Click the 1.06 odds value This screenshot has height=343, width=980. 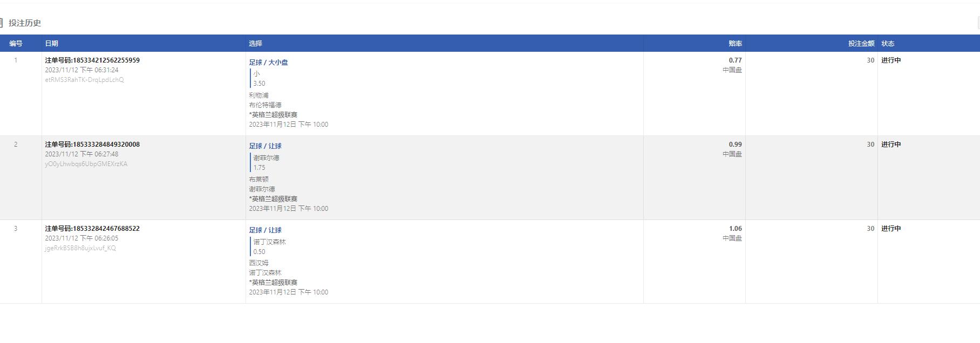(735, 229)
